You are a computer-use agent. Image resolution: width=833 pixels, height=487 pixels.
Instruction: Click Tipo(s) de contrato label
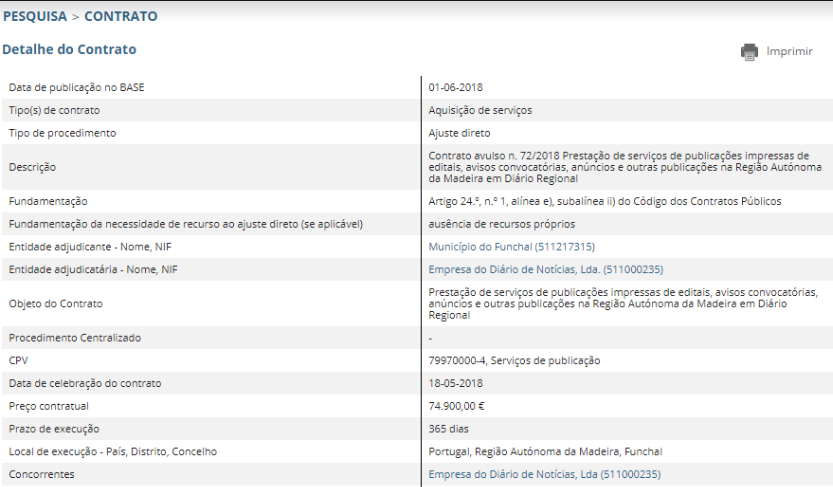(x=54, y=110)
